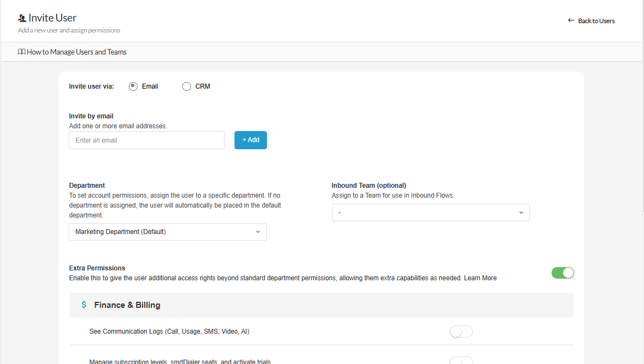Click the book icon in help bar
644x364 pixels.
pyautogui.click(x=21, y=52)
